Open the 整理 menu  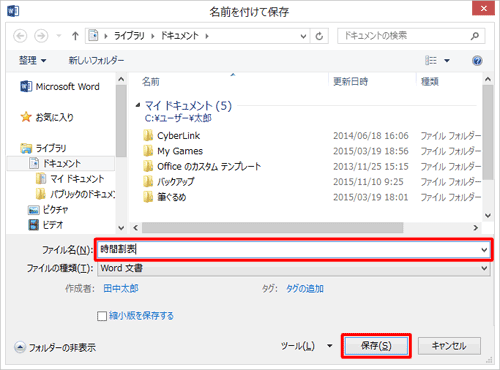(32, 61)
